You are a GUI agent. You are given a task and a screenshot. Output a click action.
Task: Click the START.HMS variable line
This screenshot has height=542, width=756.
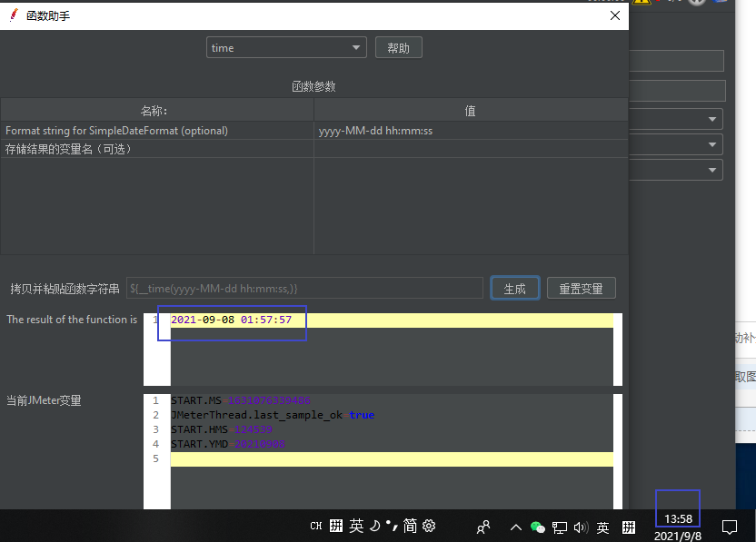tap(222, 429)
